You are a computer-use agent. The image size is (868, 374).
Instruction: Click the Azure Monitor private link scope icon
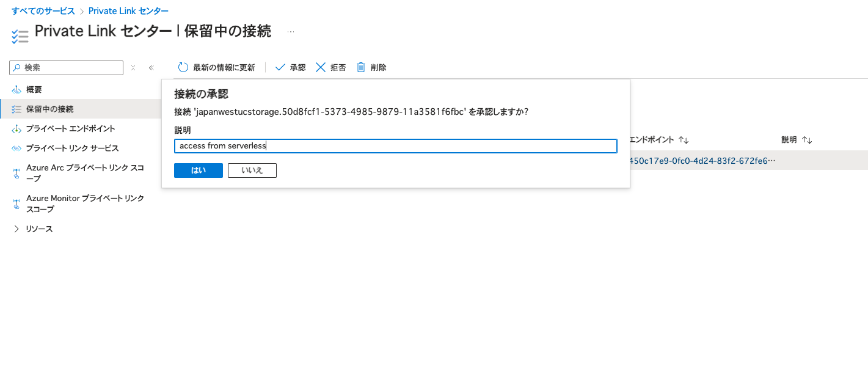(x=16, y=202)
